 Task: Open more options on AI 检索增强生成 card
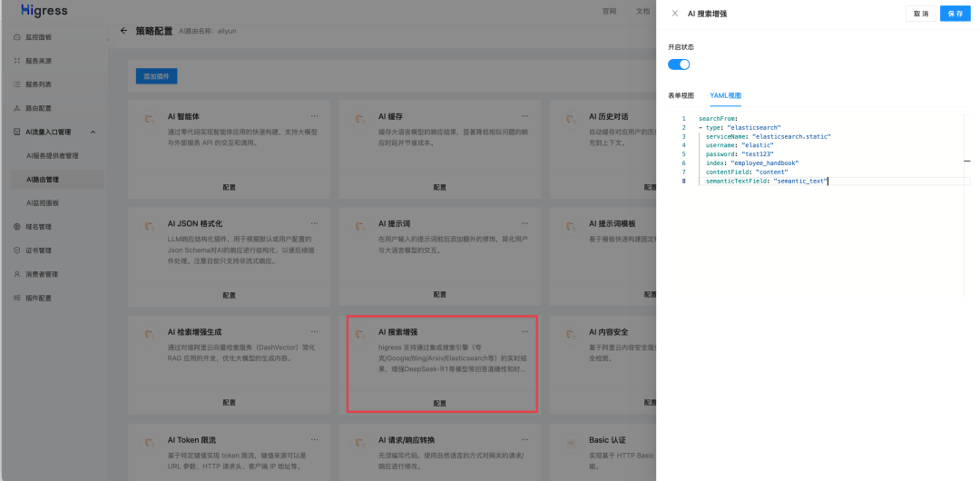314,331
